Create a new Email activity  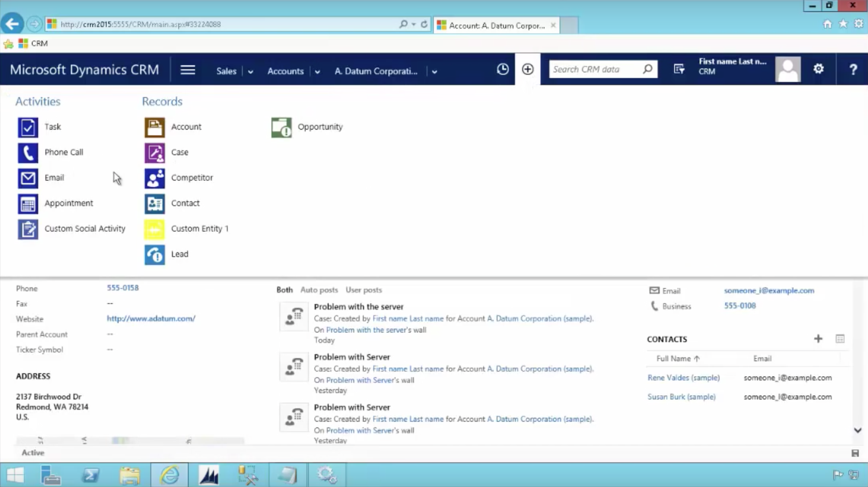41,178
